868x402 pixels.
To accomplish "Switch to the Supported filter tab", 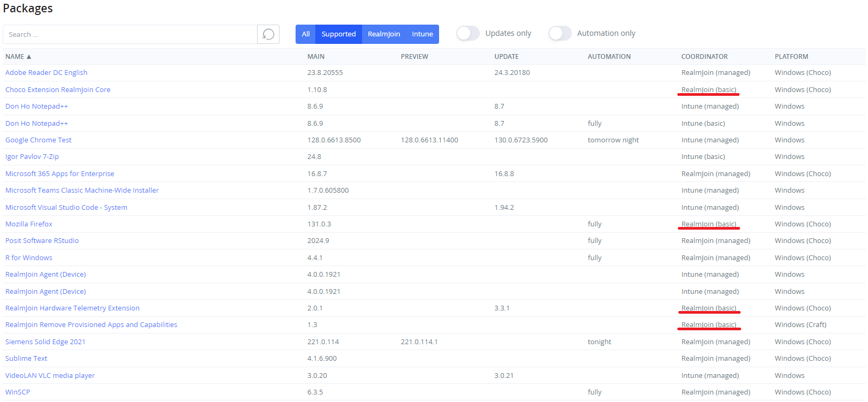I will click(x=338, y=34).
